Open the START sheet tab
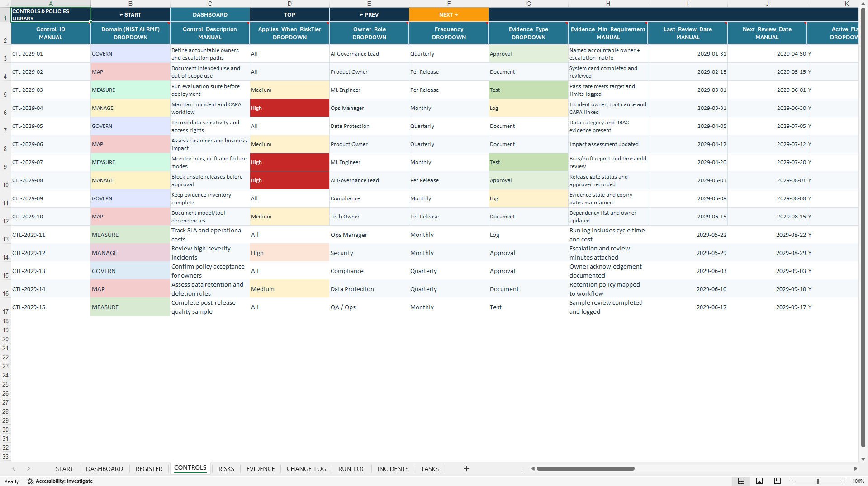 64,469
